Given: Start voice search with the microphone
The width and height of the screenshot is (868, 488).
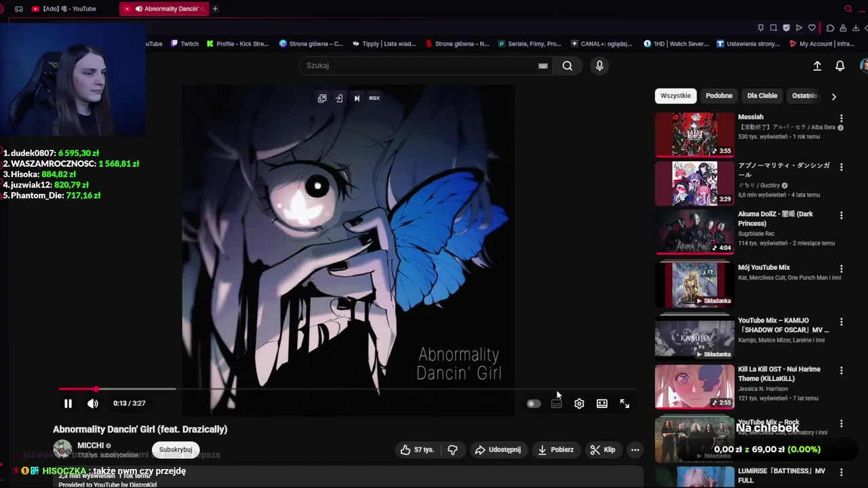Looking at the screenshot, I should (599, 66).
